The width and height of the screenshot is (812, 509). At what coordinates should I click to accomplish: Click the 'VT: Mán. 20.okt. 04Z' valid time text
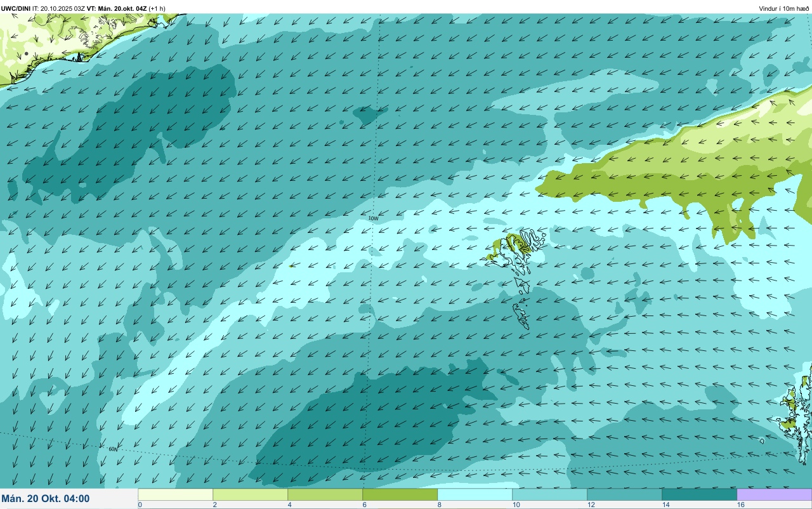(x=117, y=8)
